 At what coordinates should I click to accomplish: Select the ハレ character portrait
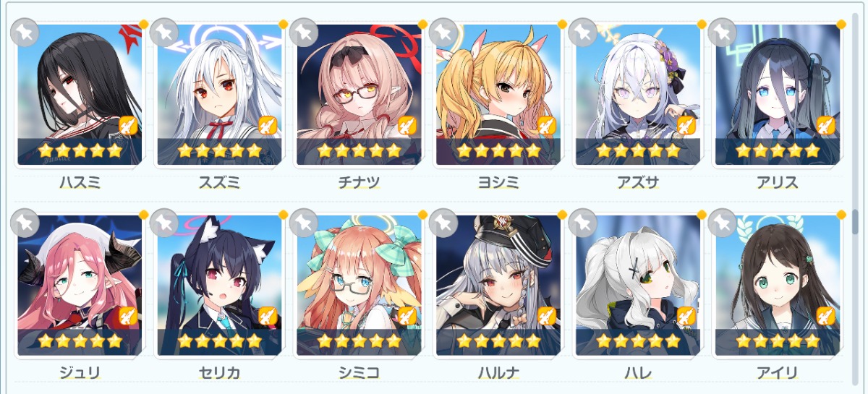[637, 285]
